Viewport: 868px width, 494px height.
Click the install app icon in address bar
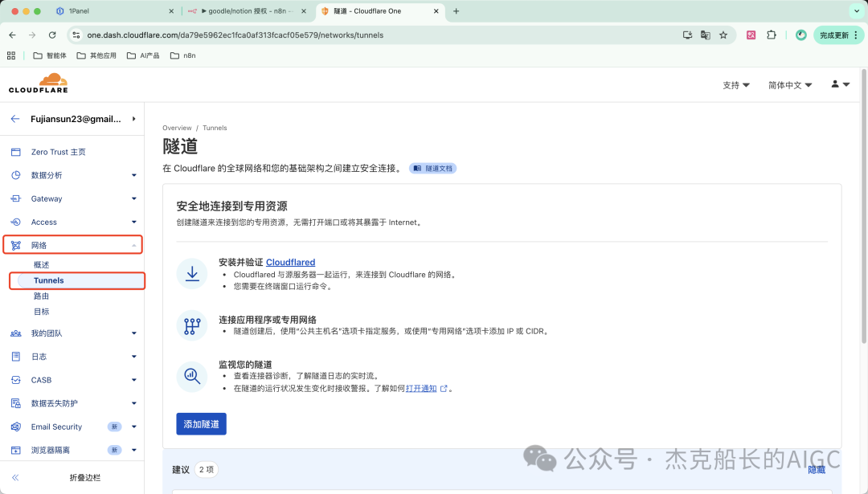click(687, 35)
